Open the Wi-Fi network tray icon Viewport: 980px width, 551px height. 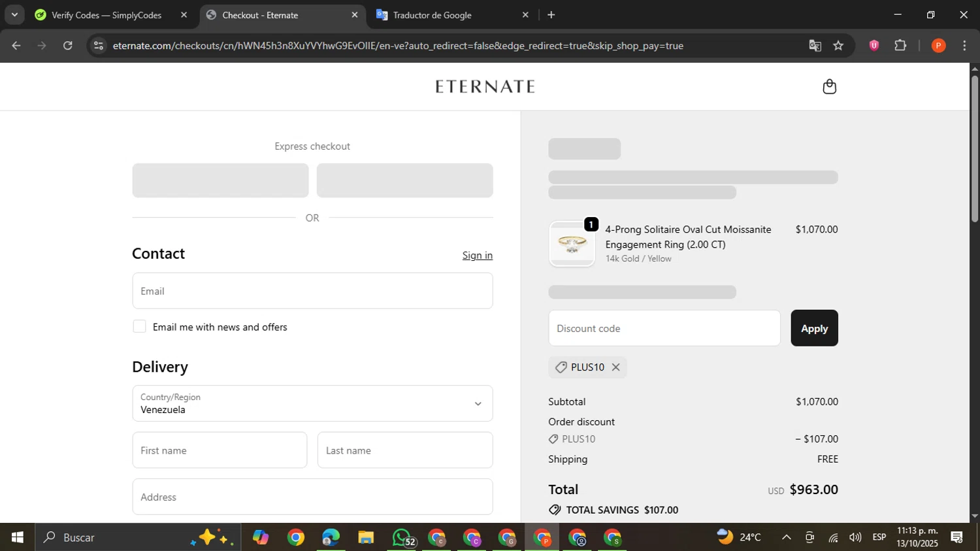coord(833,537)
